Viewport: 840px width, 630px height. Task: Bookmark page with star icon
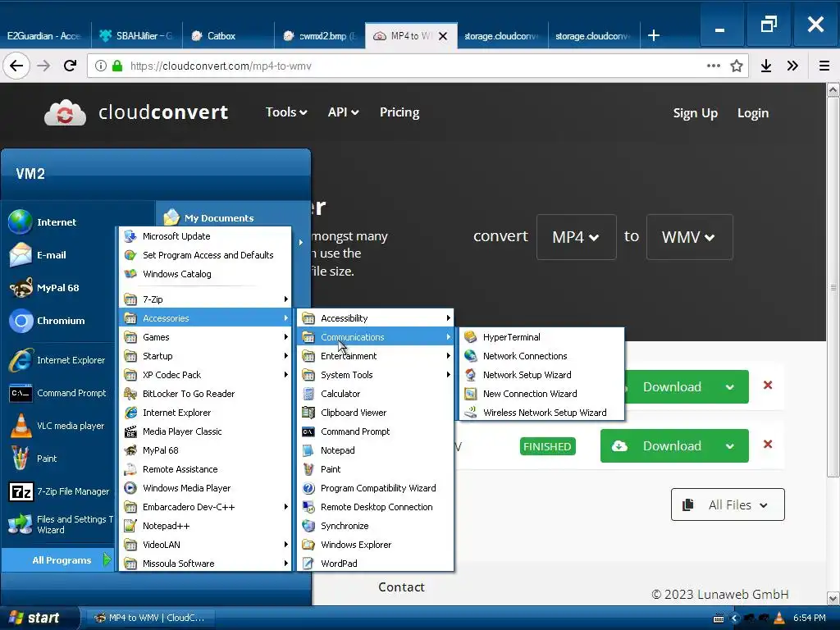click(x=737, y=66)
